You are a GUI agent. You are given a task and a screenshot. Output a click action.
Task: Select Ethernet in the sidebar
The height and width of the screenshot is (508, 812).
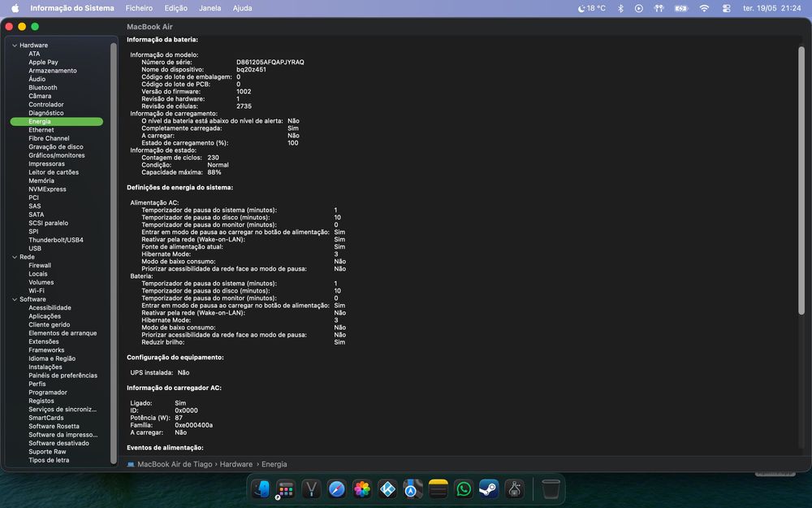point(41,130)
